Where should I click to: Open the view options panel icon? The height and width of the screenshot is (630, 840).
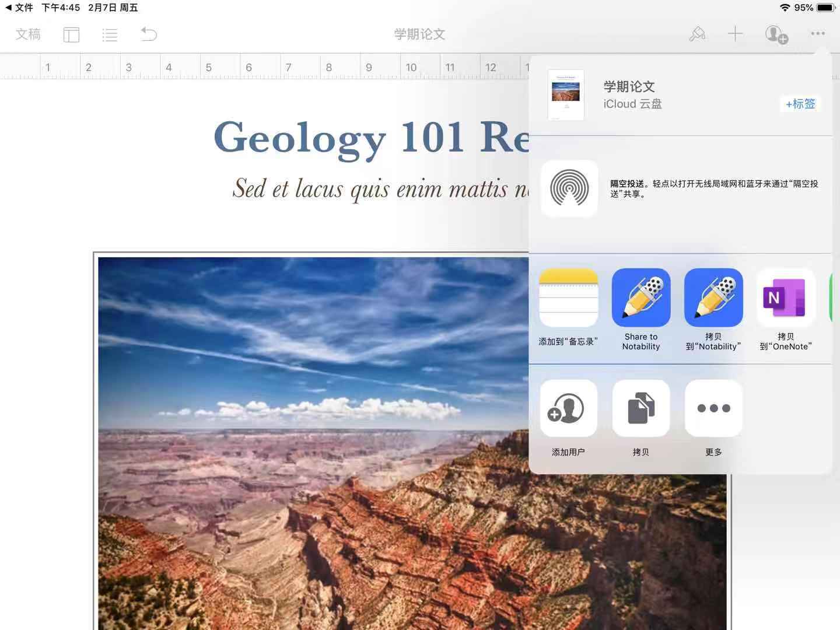point(71,34)
